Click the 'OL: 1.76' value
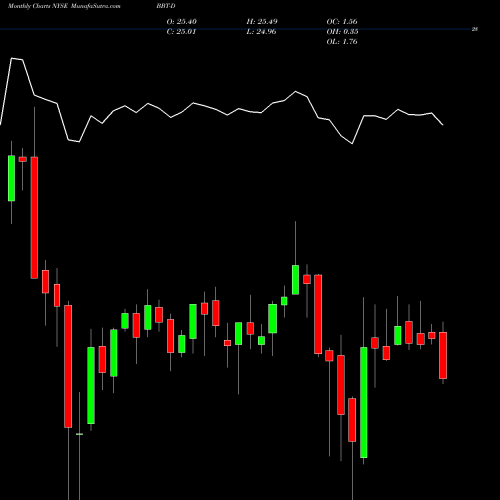 click(x=342, y=42)
